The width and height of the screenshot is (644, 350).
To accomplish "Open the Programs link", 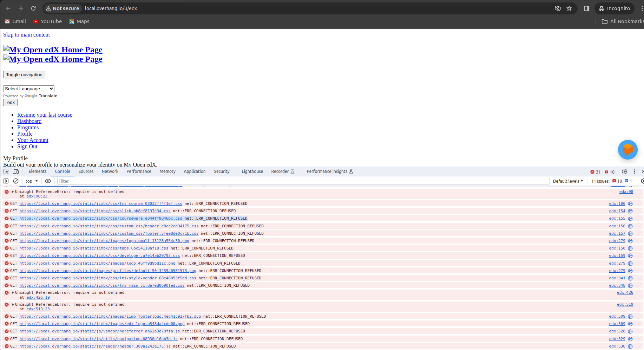I will 28,128.
